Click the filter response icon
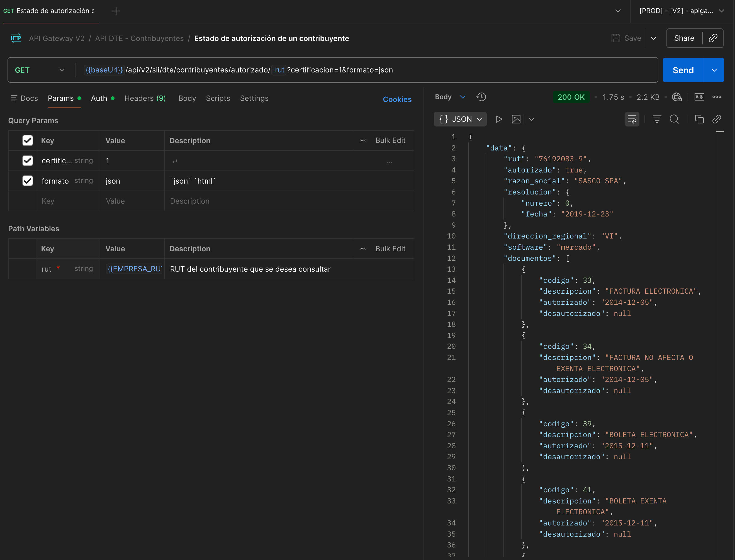This screenshot has height=560, width=735. pos(657,119)
